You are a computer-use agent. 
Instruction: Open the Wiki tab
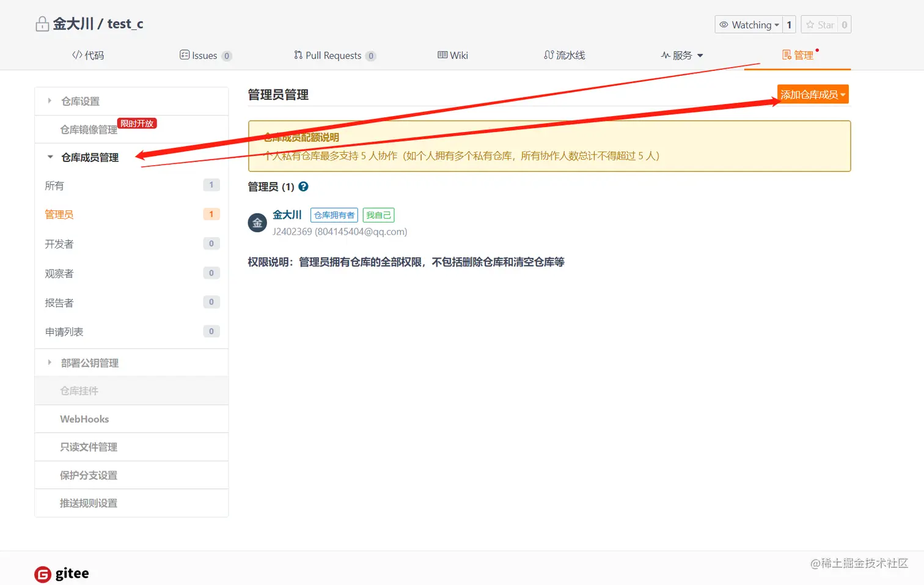(x=453, y=55)
